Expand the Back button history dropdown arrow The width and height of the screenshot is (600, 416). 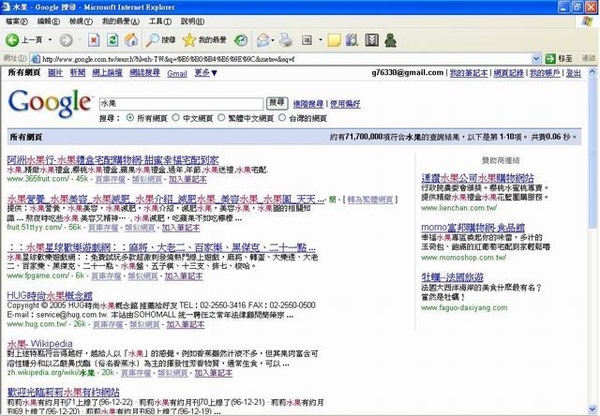pos(50,40)
